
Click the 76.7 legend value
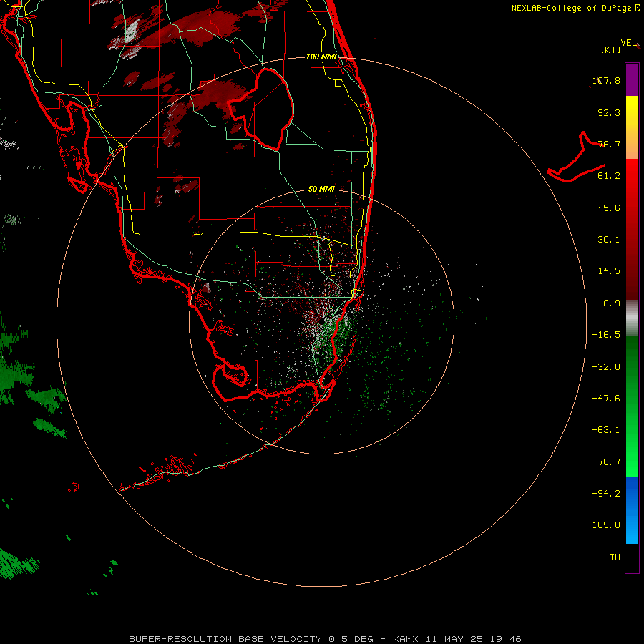[x=609, y=144]
